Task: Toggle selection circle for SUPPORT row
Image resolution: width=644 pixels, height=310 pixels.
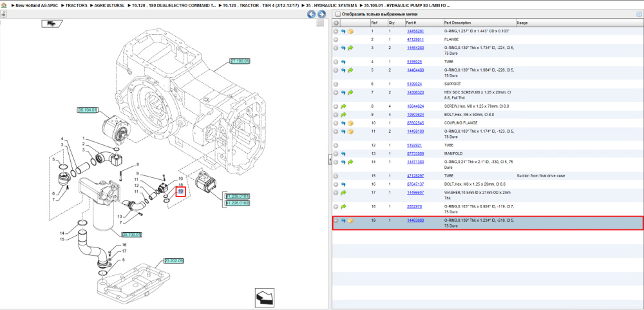Action: click(x=336, y=84)
